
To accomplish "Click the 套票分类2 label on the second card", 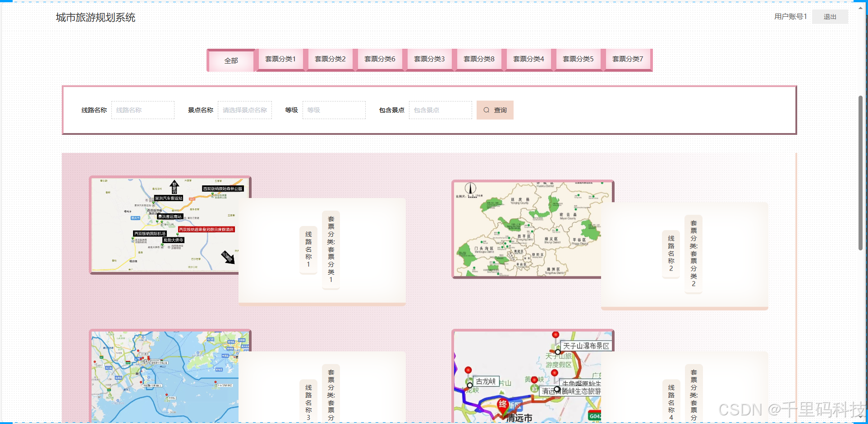I will 693,253.
